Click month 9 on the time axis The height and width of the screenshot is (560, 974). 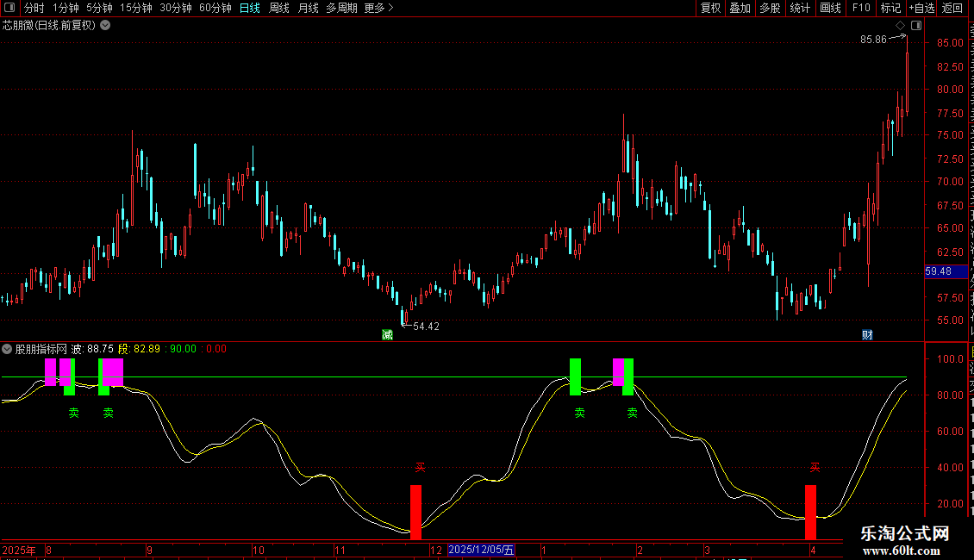pyautogui.click(x=150, y=550)
